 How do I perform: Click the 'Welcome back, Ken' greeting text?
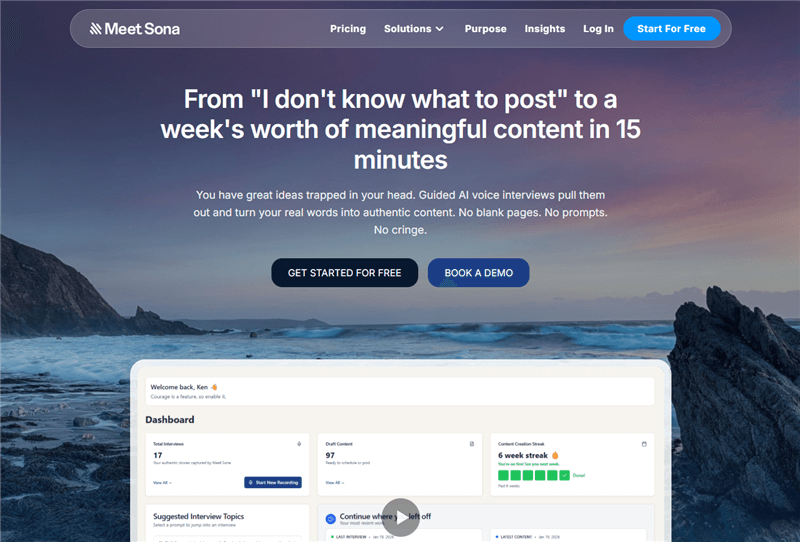(179, 387)
